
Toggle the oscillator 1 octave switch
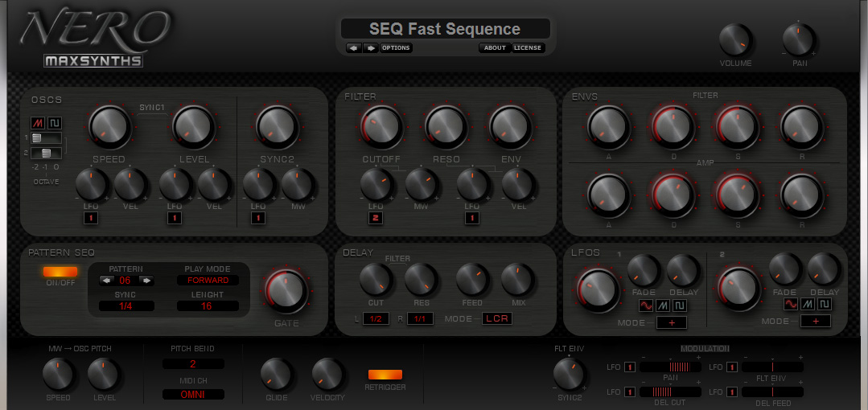[x=46, y=138]
